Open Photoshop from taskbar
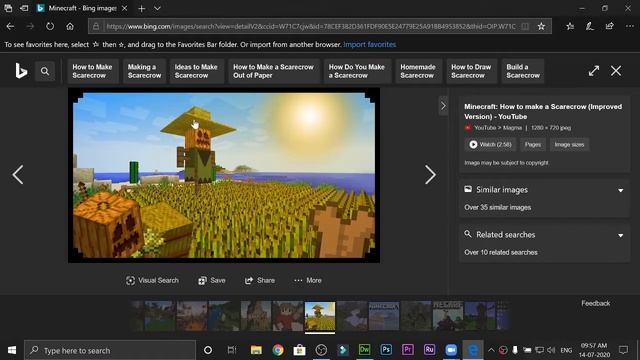The width and height of the screenshot is (640, 360). (386, 350)
